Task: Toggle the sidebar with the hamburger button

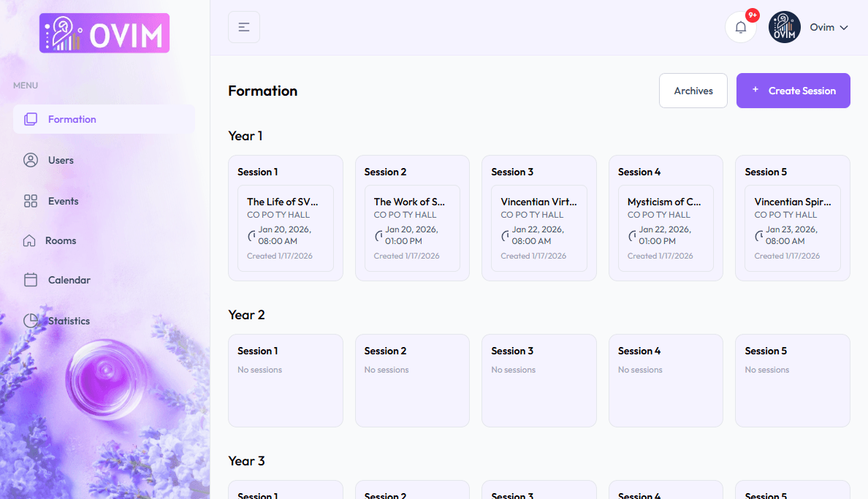Action: (244, 27)
